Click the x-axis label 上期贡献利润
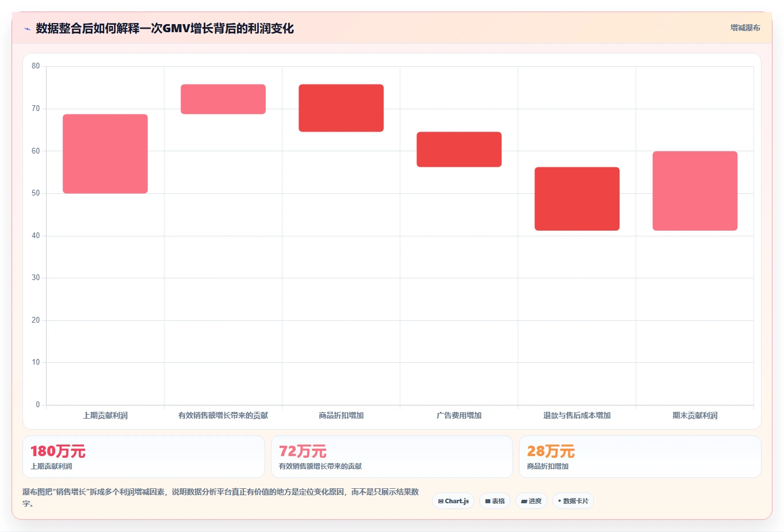This screenshot has height=532, width=784. click(105, 415)
